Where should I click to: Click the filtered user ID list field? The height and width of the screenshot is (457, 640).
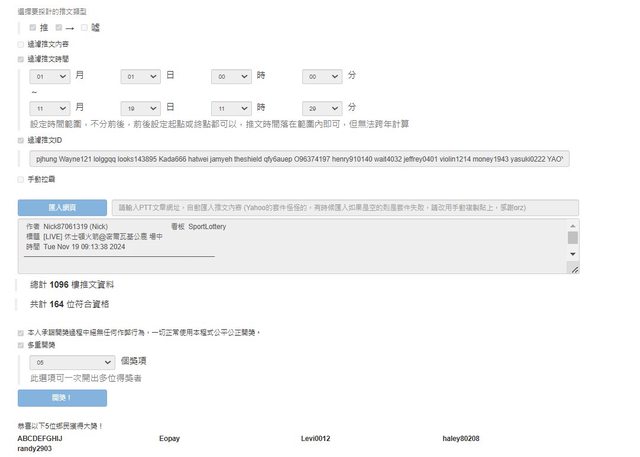point(300,159)
